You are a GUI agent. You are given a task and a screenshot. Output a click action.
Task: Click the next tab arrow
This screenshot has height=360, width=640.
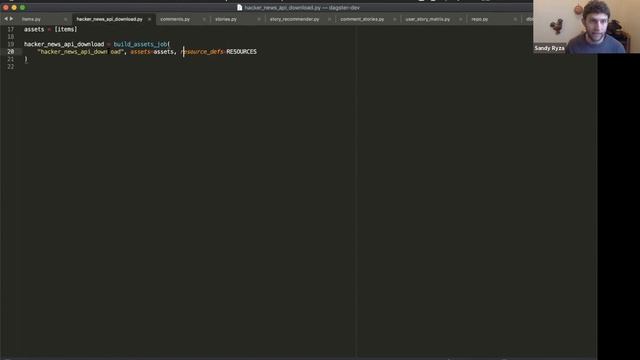(x=11, y=19)
